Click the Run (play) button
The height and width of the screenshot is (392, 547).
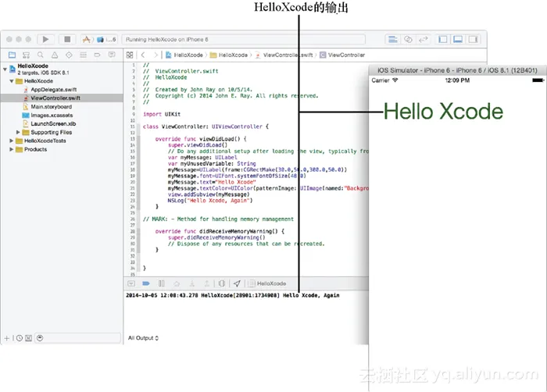pos(45,39)
